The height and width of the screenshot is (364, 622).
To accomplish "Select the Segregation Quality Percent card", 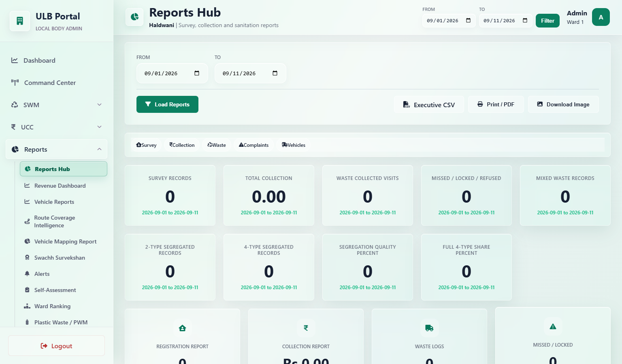I will point(368,267).
